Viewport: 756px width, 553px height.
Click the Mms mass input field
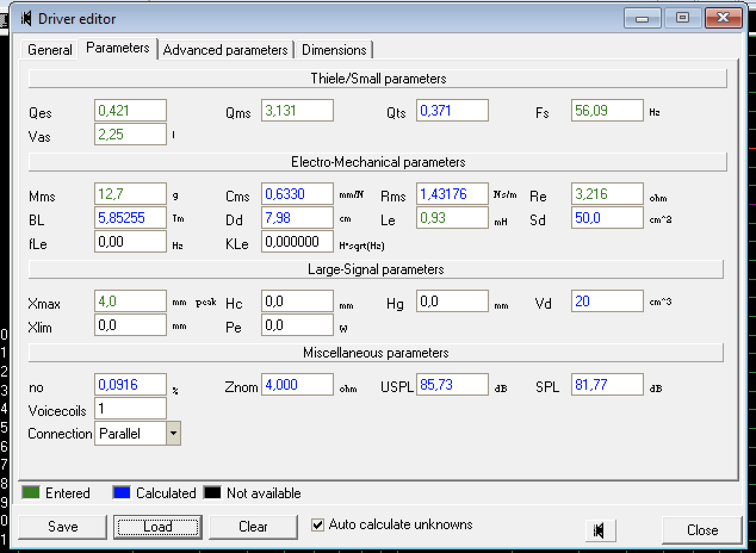pos(130,194)
